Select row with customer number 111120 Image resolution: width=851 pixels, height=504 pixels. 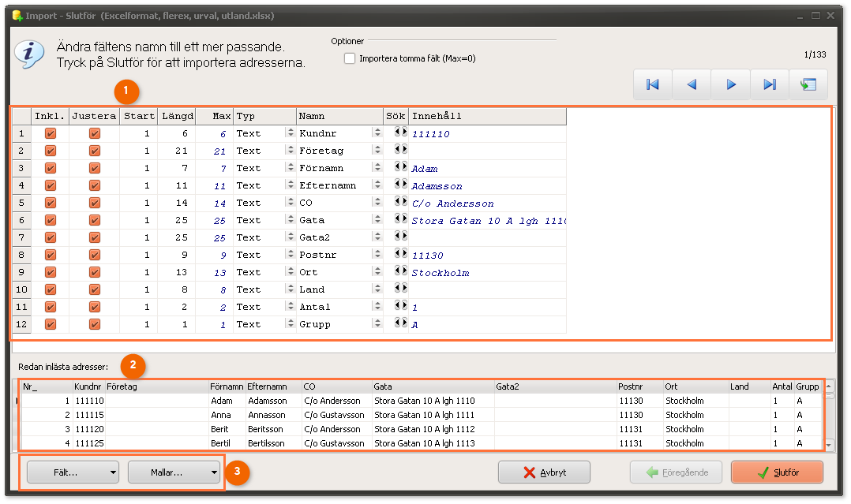(x=422, y=429)
